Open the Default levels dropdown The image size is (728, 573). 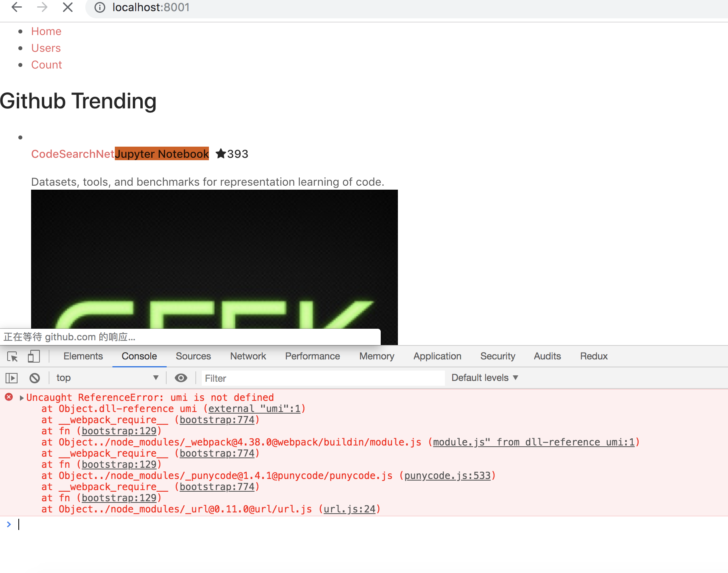[x=484, y=378]
